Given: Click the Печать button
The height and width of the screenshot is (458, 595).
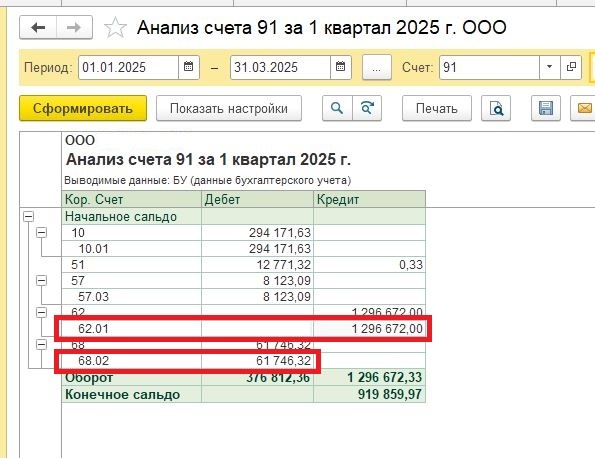Looking at the screenshot, I should point(437,109).
